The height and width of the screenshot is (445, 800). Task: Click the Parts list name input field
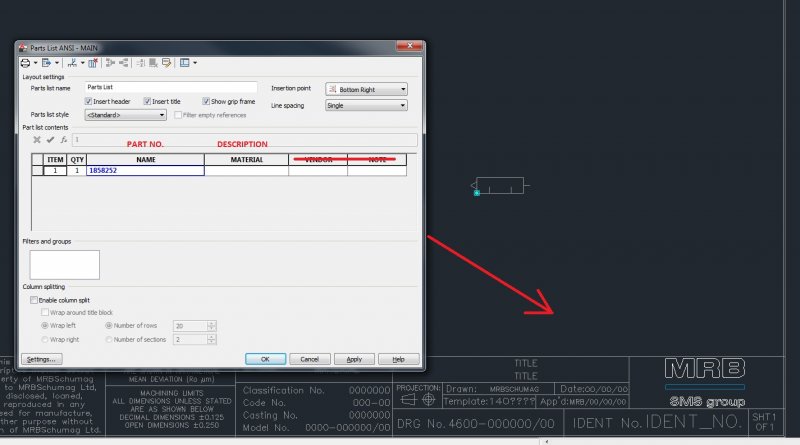click(171, 87)
